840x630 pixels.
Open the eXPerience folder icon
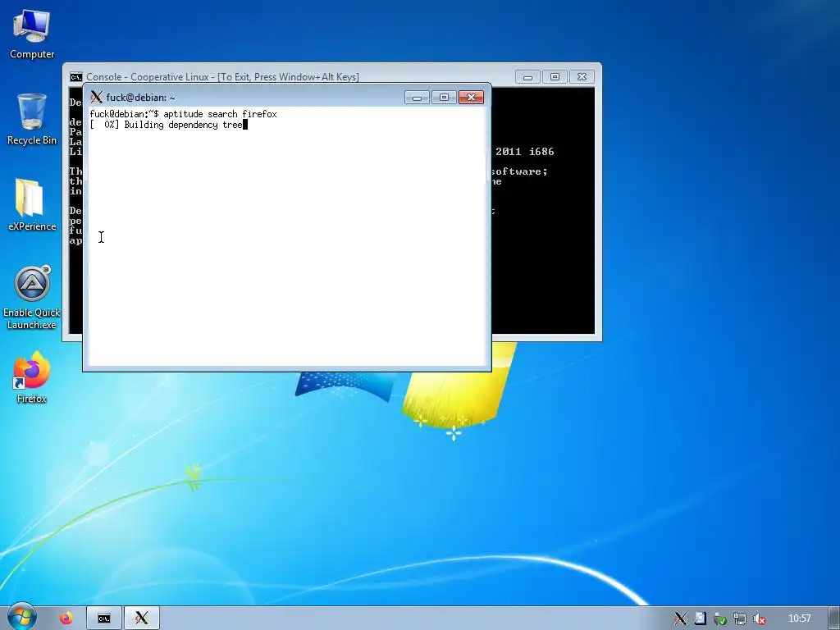(32, 204)
